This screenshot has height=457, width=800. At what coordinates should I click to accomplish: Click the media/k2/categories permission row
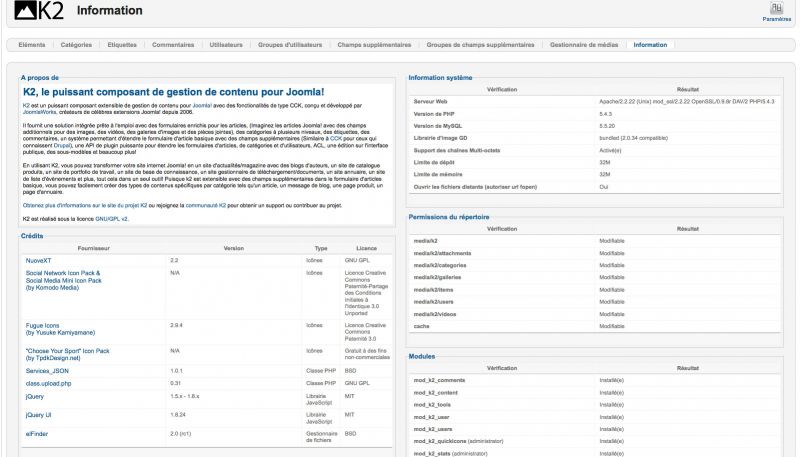[x=594, y=266]
